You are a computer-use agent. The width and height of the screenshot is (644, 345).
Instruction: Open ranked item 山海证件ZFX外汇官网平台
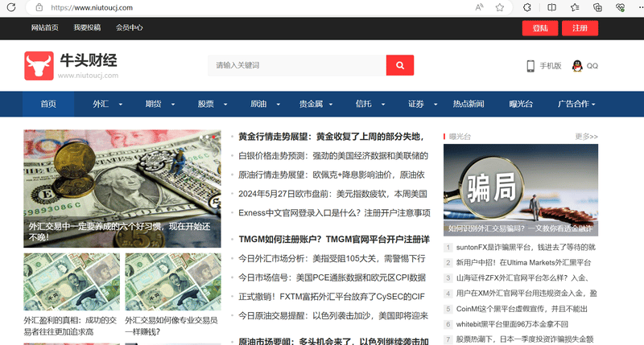(x=522, y=278)
